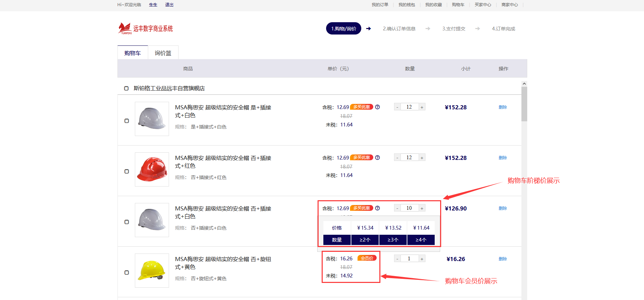Delete the yellow helmet item

pos(503,259)
